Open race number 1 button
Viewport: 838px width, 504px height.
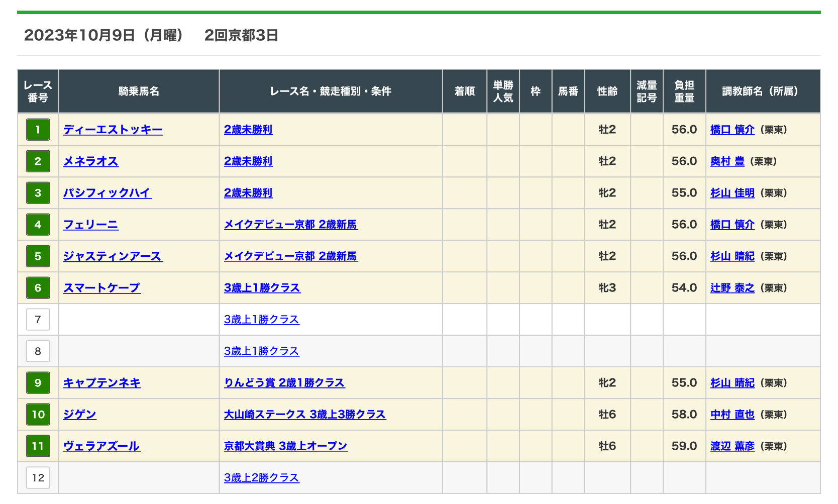click(x=38, y=130)
